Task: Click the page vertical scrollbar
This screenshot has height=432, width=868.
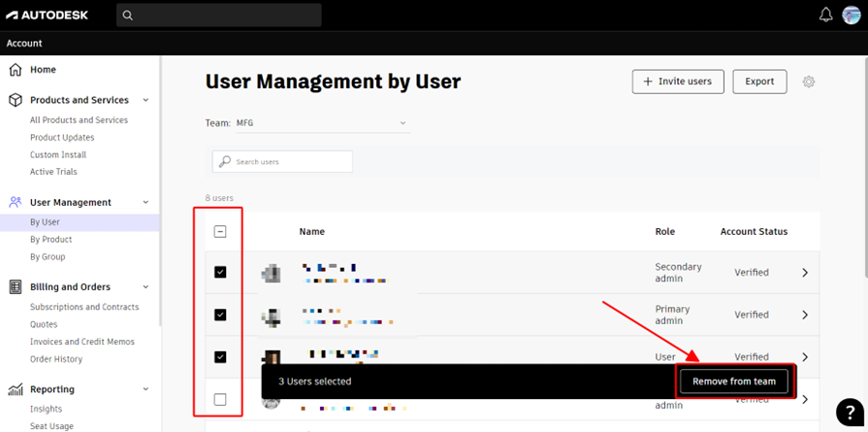Action: tap(865, 166)
